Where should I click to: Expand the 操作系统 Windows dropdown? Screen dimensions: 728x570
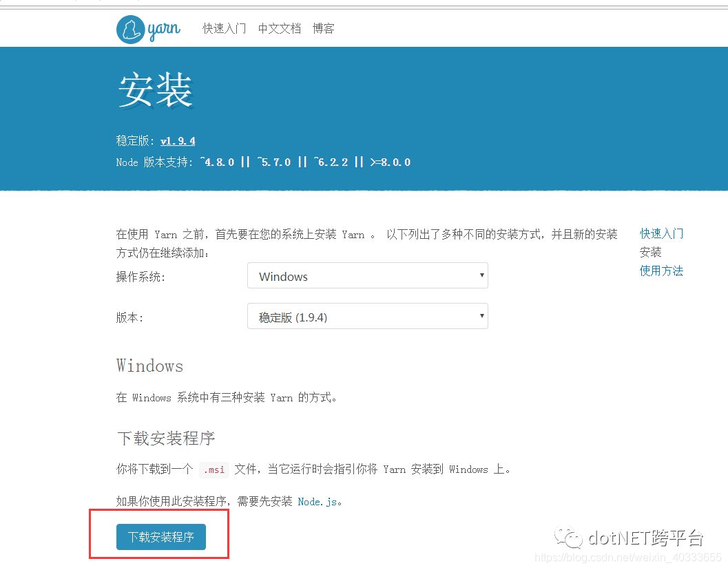click(367, 276)
